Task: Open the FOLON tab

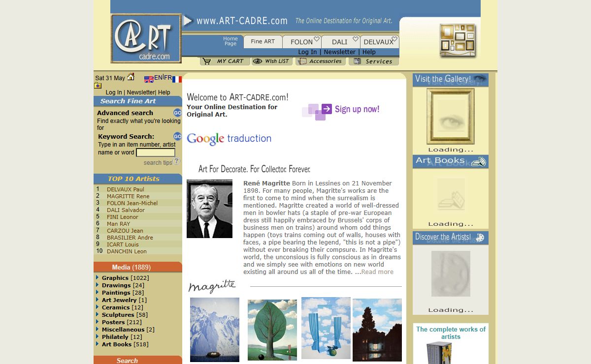Action: (x=302, y=42)
